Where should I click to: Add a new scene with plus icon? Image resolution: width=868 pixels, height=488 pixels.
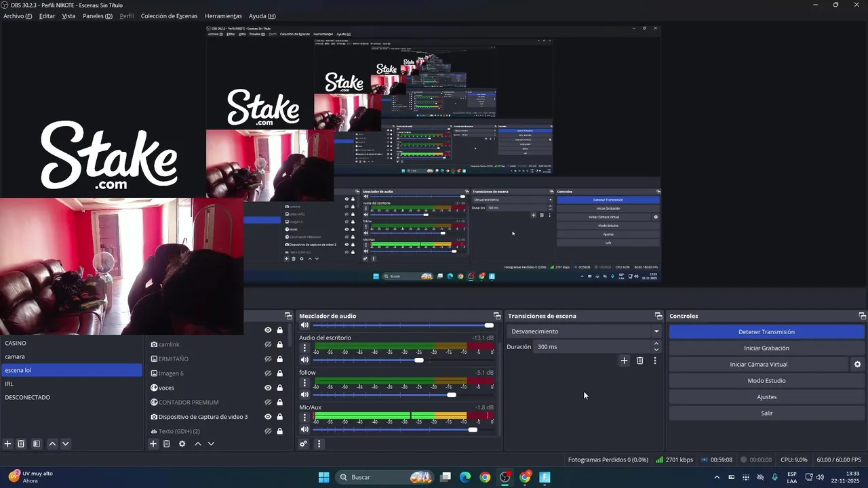[x=8, y=444]
